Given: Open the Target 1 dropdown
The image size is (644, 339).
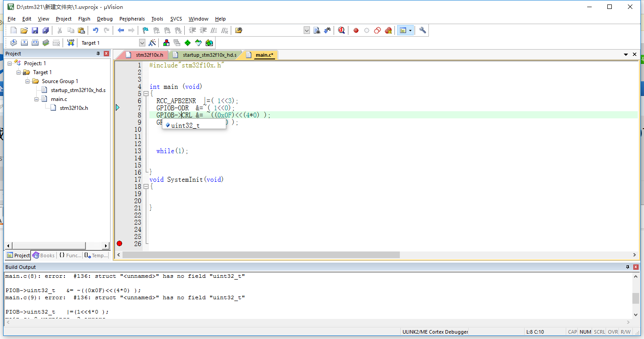Looking at the screenshot, I should [x=142, y=43].
